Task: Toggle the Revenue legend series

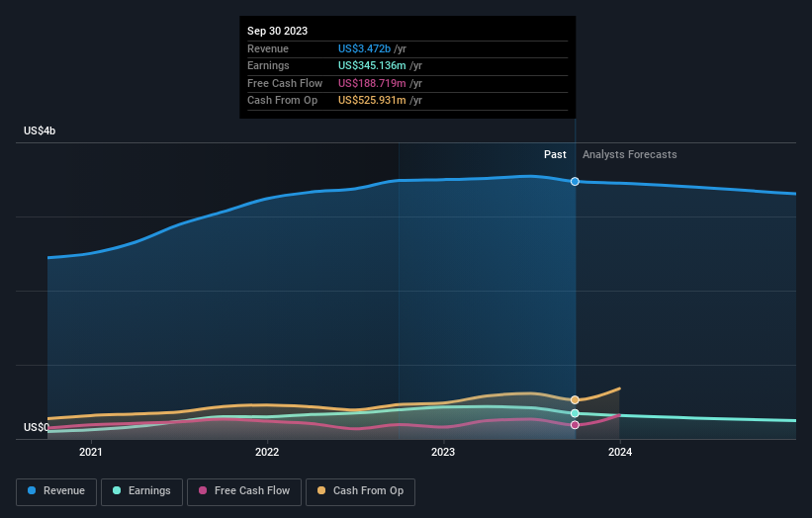Action: [x=56, y=491]
